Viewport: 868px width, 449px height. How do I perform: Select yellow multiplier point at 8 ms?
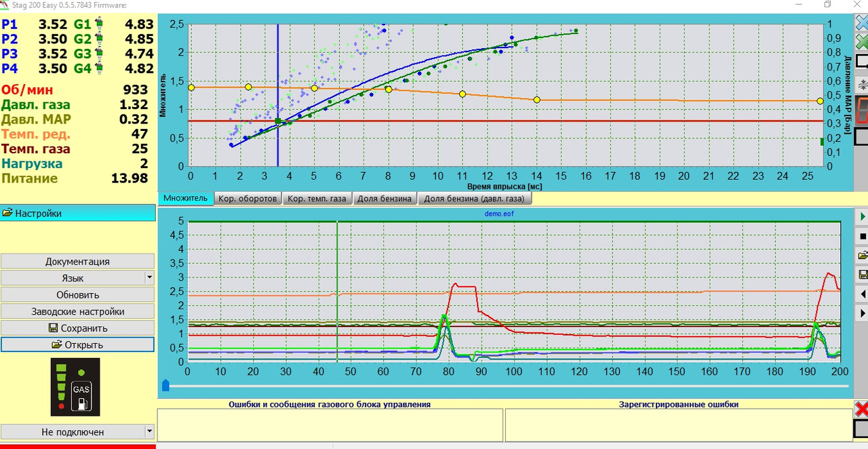pos(389,90)
